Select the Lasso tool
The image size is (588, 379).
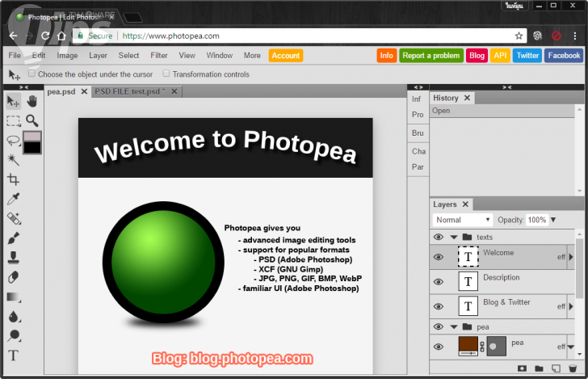tap(14, 141)
